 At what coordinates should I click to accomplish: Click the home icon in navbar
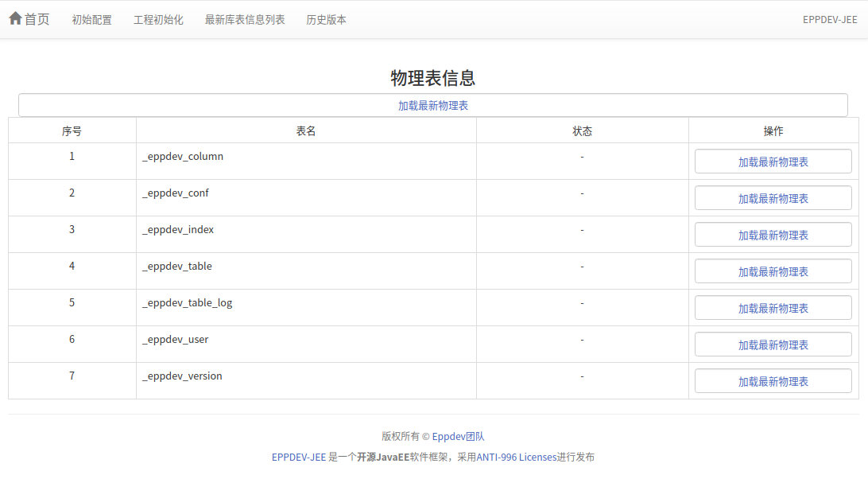coord(15,18)
